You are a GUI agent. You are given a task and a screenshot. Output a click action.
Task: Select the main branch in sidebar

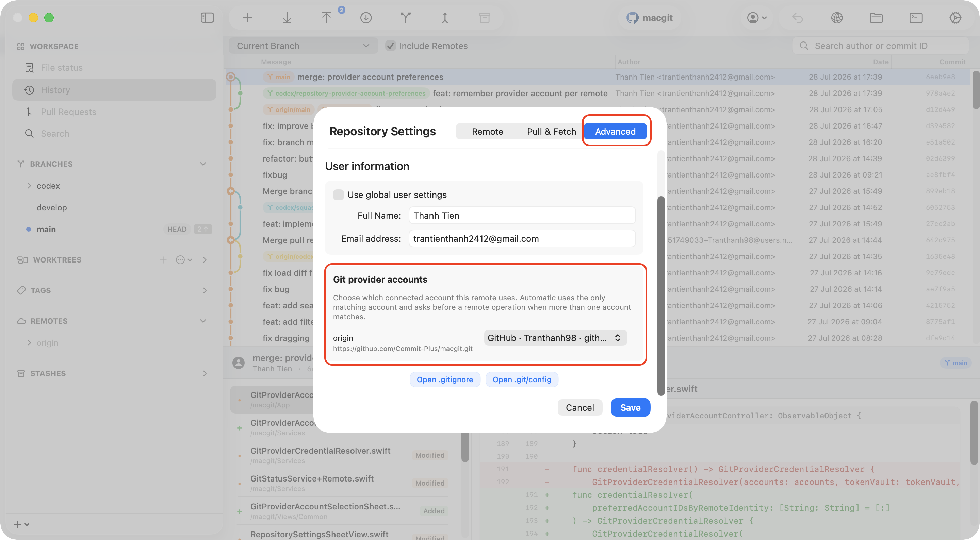[x=46, y=229]
